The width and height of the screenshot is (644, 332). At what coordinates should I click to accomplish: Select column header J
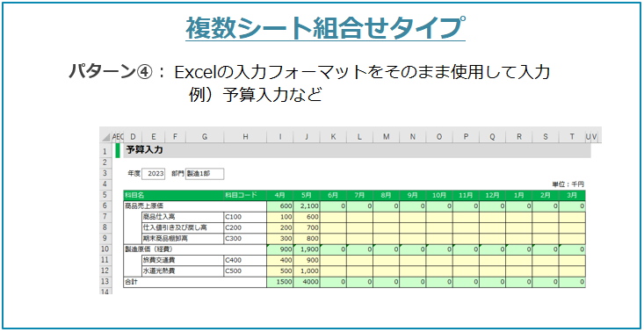click(307, 137)
